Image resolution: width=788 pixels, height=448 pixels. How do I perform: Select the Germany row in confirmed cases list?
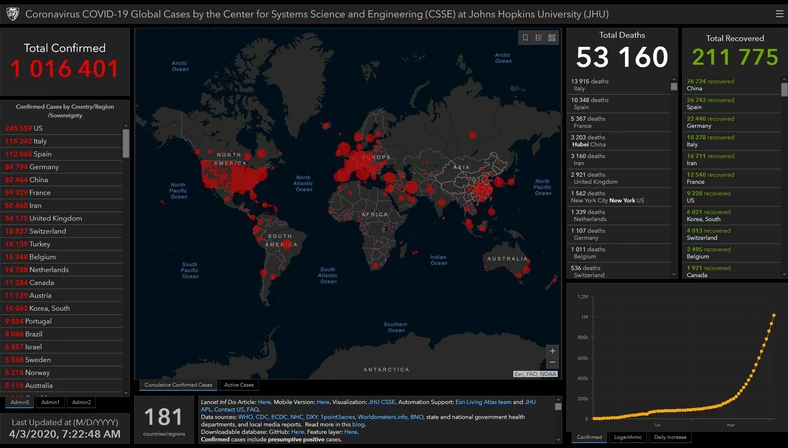62,167
